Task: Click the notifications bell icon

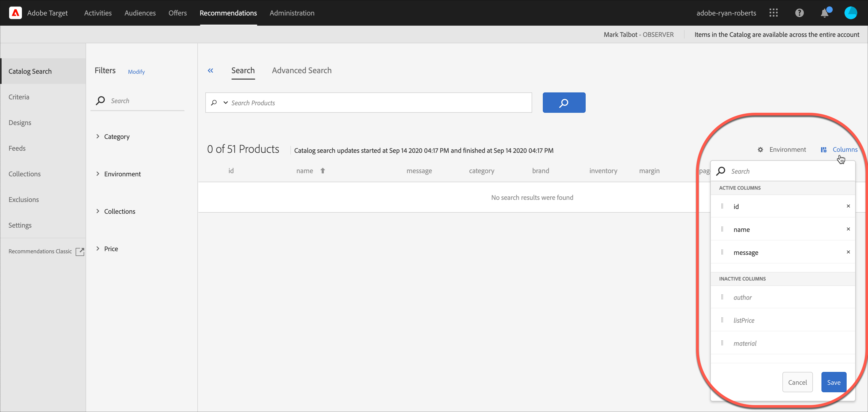Action: 825,13
